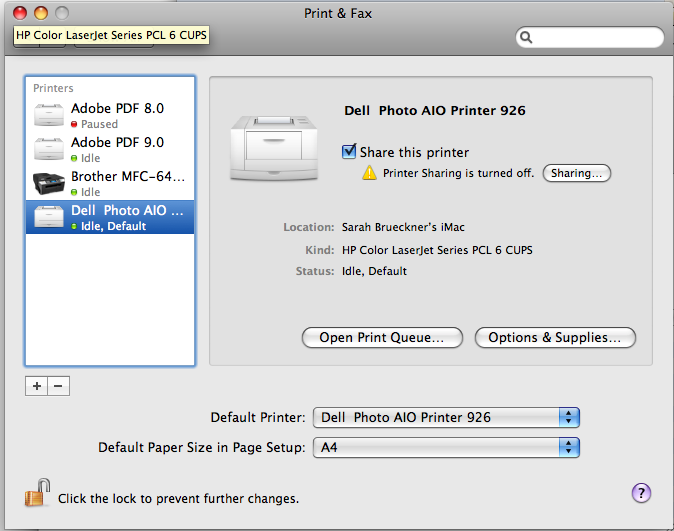Click green status dot under Brother MFC

(74, 192)
